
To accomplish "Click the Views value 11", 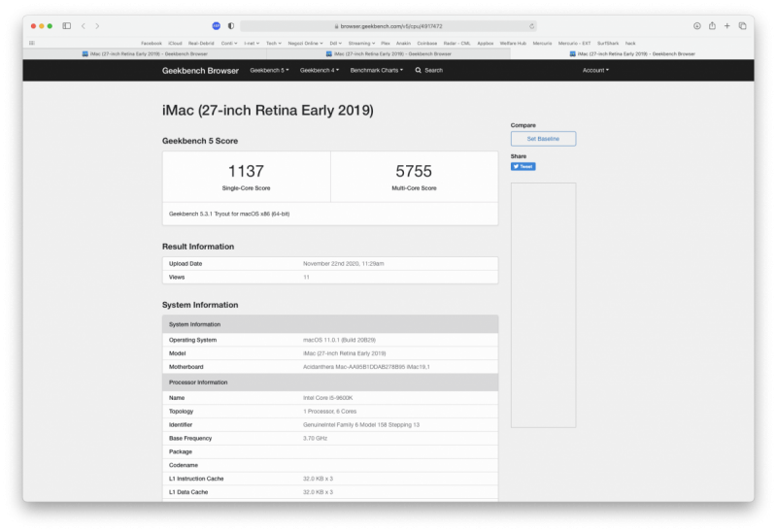I will (306, 277).
